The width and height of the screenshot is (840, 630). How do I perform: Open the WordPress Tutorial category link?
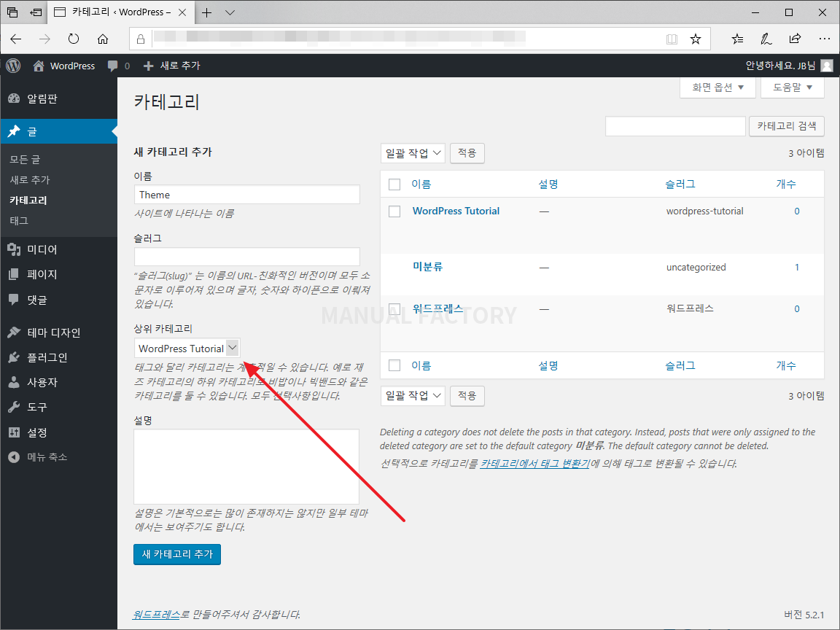coord(456,211)
